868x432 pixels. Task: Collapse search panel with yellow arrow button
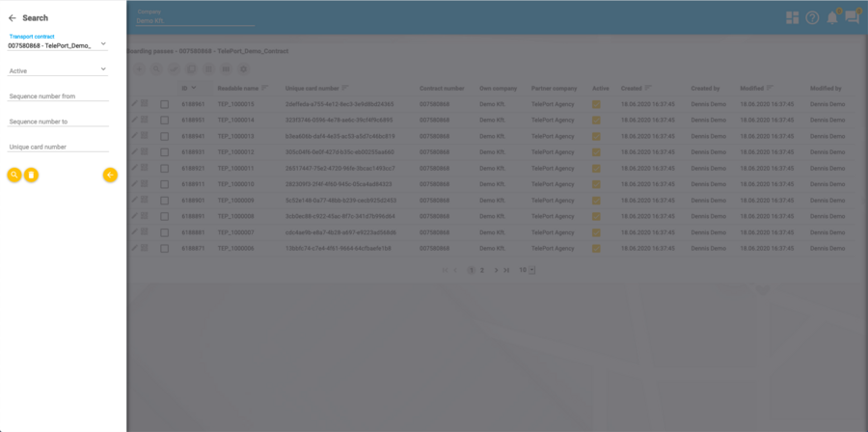pos(110,175)
